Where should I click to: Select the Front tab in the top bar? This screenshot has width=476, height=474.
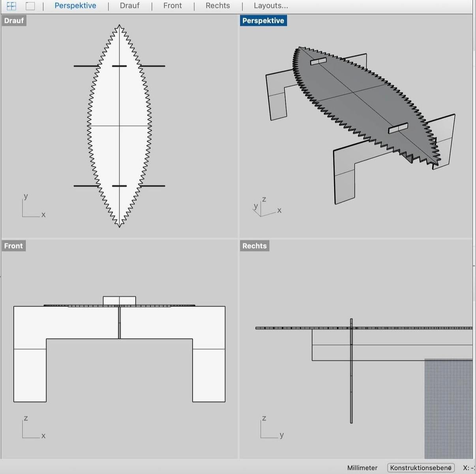pos(172,6)
